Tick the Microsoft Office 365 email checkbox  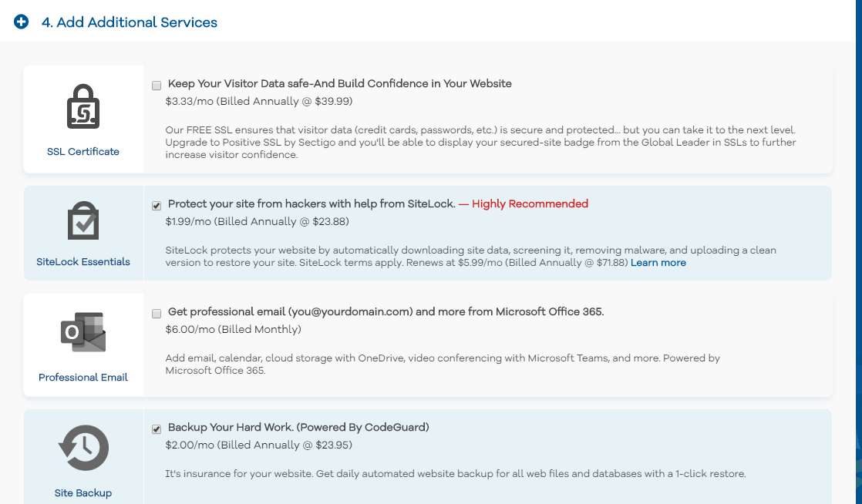coord(157,314)
